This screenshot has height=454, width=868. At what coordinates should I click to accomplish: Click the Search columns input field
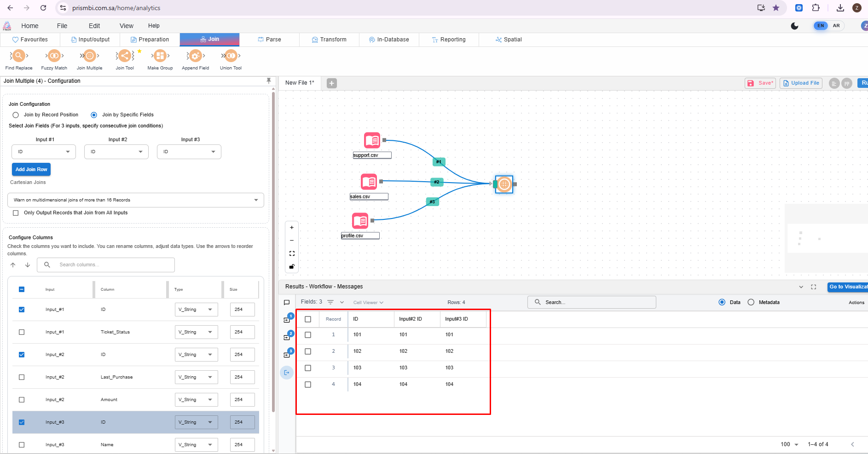tap(113, 265)
